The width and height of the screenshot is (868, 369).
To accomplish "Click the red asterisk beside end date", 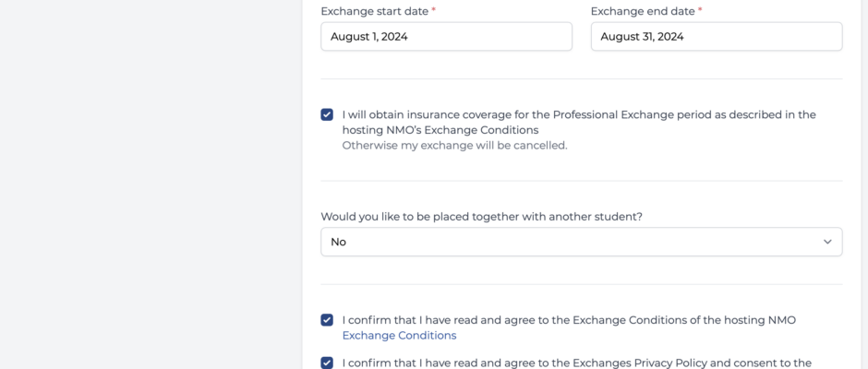I will pos(700,10).
